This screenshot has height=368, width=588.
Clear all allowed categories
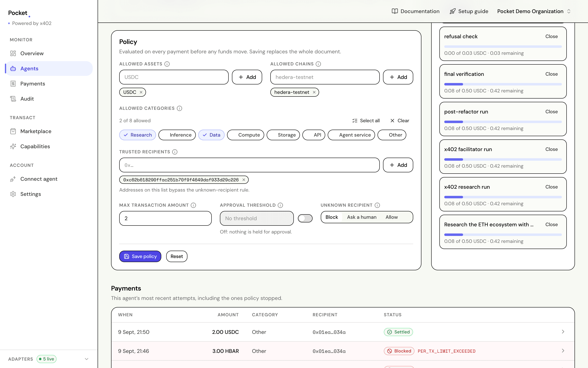point(400,120)
